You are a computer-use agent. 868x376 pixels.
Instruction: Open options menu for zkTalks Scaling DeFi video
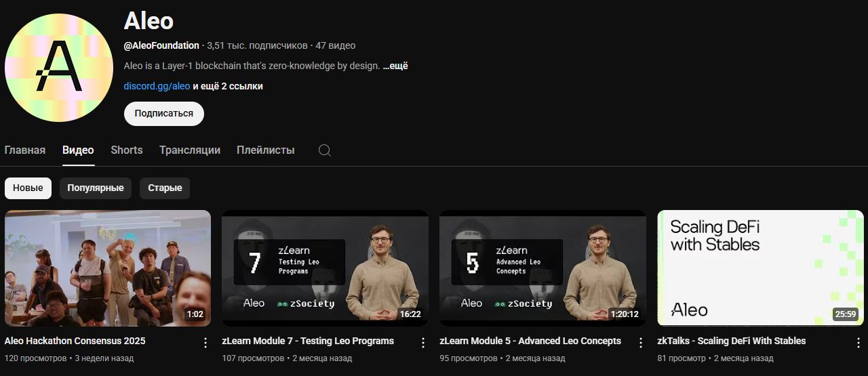click(x=859, y=343)
